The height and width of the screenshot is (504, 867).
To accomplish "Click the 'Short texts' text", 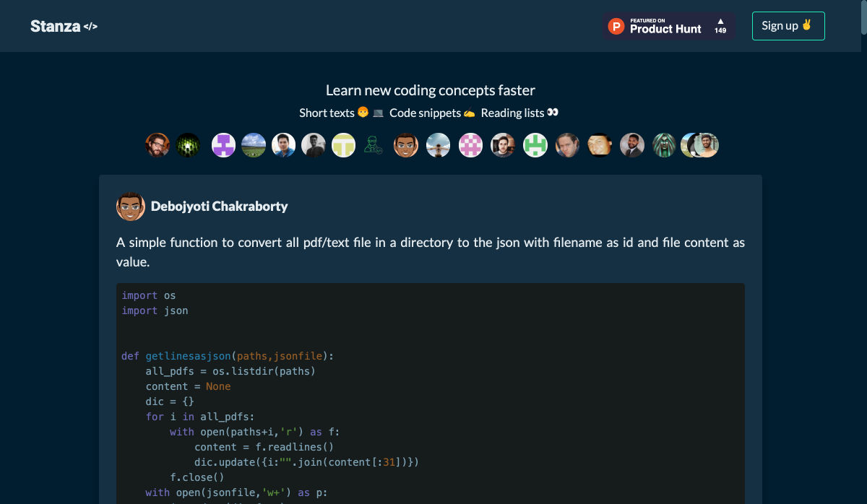I will [327, 113].
